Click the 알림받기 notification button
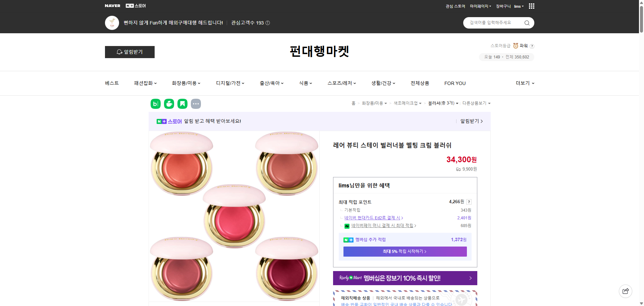This screenshot has height=306, width=644. pos(129,52)
